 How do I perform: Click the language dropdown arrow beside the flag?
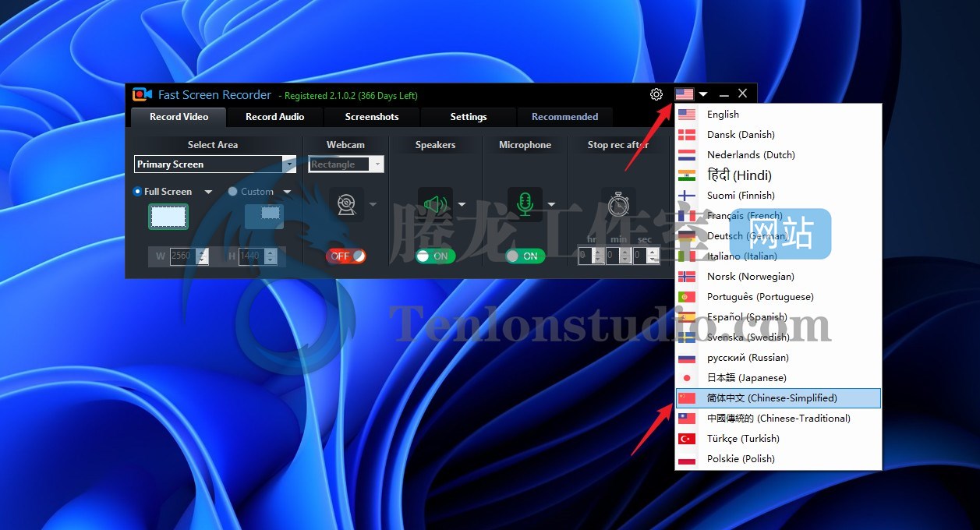pos(703,94)
